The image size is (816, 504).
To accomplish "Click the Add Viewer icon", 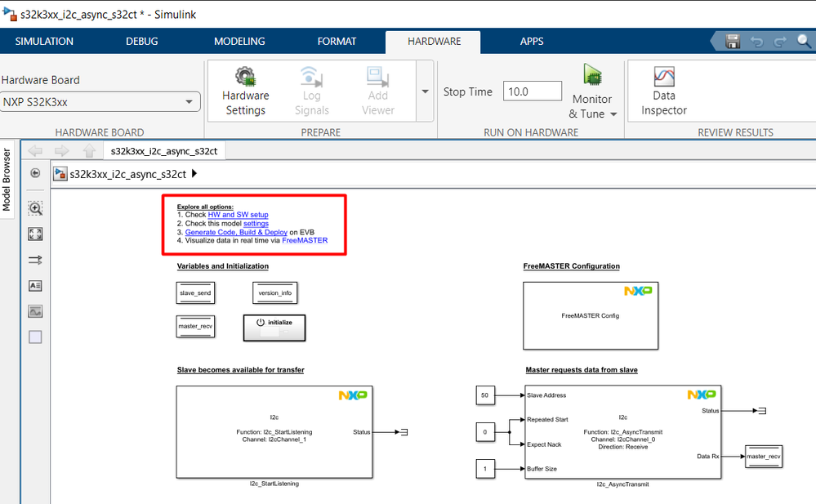I will [377, 77].
